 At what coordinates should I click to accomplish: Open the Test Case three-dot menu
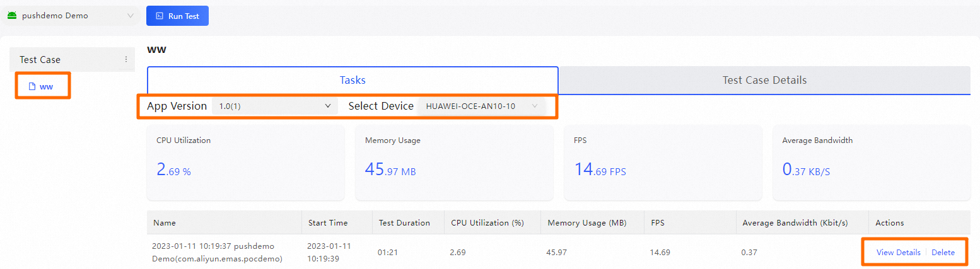click(125, 59)
